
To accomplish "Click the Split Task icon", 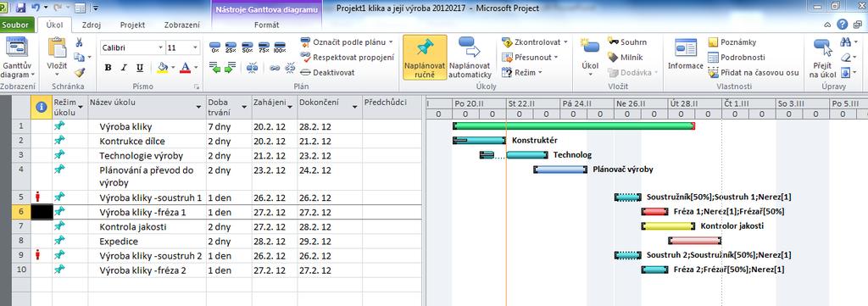I will (252, 68).
